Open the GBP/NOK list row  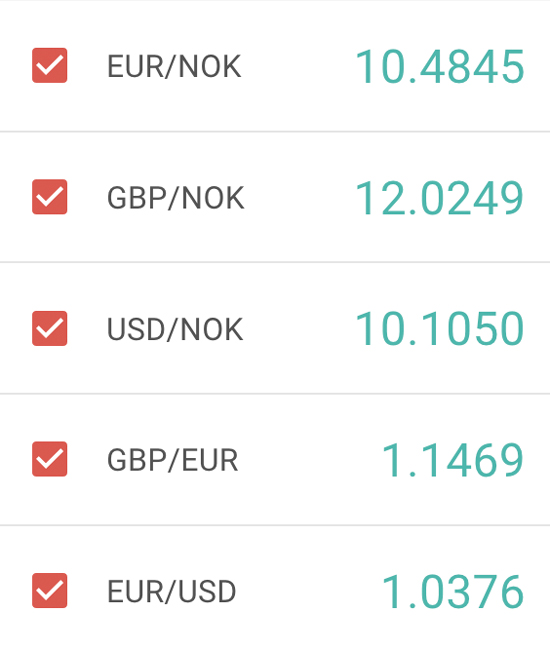pyautogui.click(x=275, y=197)
